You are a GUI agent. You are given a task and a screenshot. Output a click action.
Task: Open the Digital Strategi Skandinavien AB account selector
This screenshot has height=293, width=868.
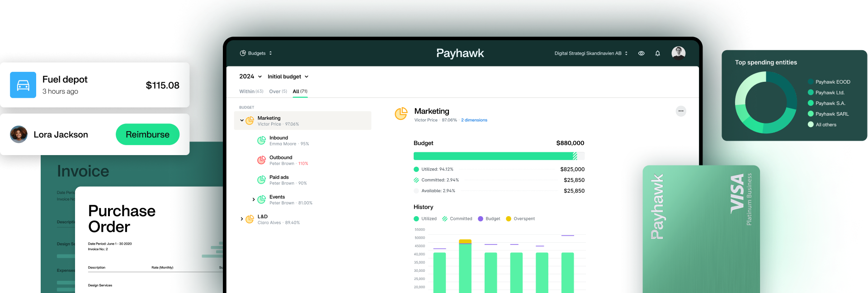pos(591,53)
